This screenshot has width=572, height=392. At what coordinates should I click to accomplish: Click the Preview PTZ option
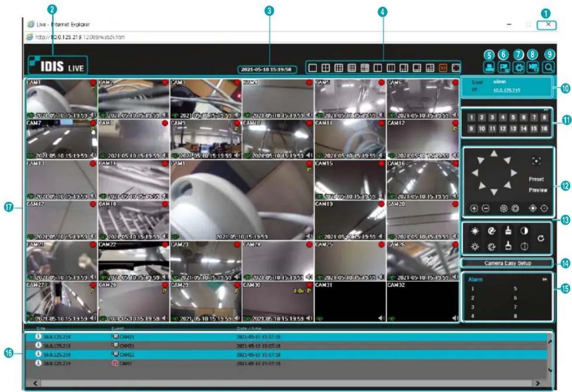pyautogui.click(x=538, y=190)
